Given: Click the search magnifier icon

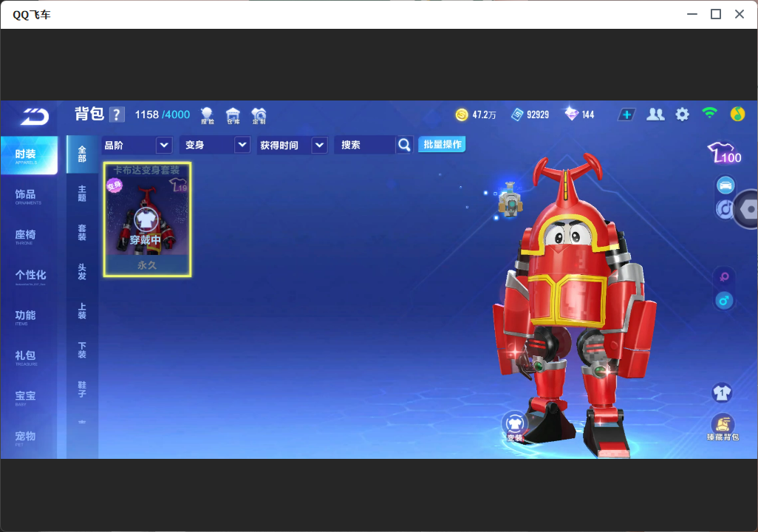Looking at the screenshot, I should pos(404,145).
